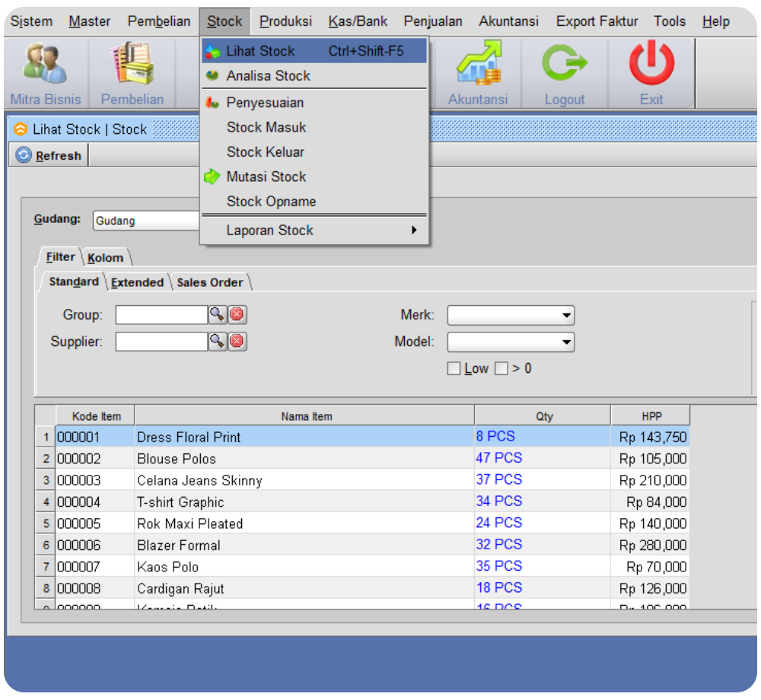The height and width of the screenshot is (700, 761).
Task: Switch to the Kolom tab
Action: [x=106, y=258]
